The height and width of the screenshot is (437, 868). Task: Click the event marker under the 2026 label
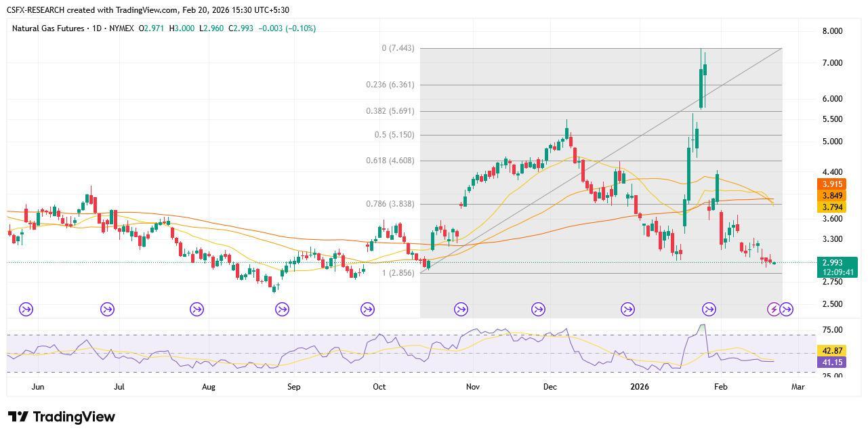click(x=626, y=310)
